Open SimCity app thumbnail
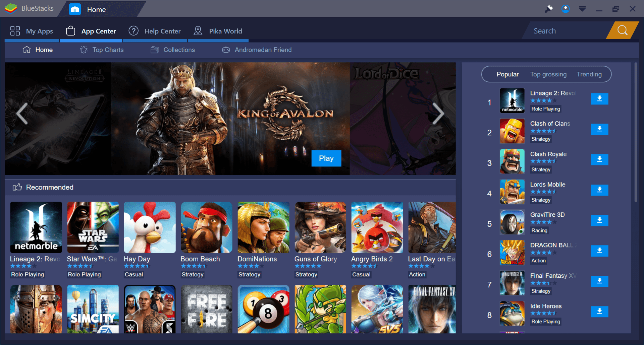Viewport: 644px width, 345px height. (93, 309)
